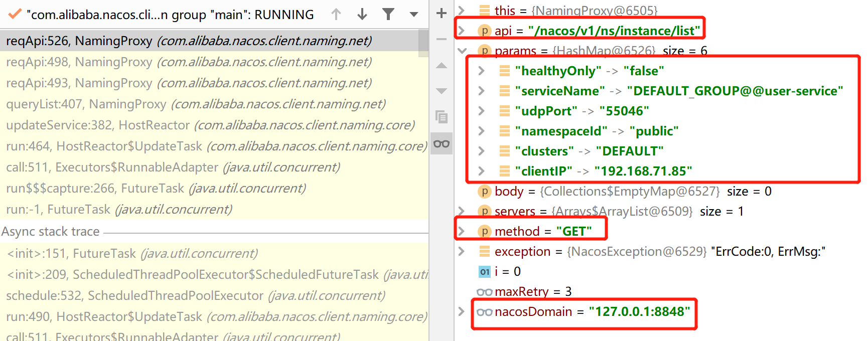Click the maxRetry watch glasses icon
Screen dimensions: 868x341
[x=484, y=291]
